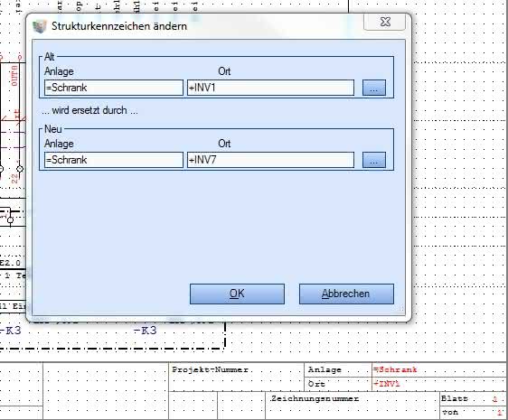Cancel the dialog with Abbrechen
Image resolution: width=508 pixels, height=420 pixels.
point(346,294)
